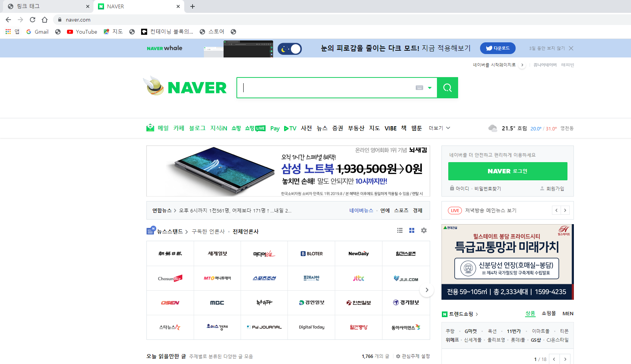Image resolution: width=631 pixels, height=364 pixels.
Task: Go to next shopping page
Action: tap(565, 359)
